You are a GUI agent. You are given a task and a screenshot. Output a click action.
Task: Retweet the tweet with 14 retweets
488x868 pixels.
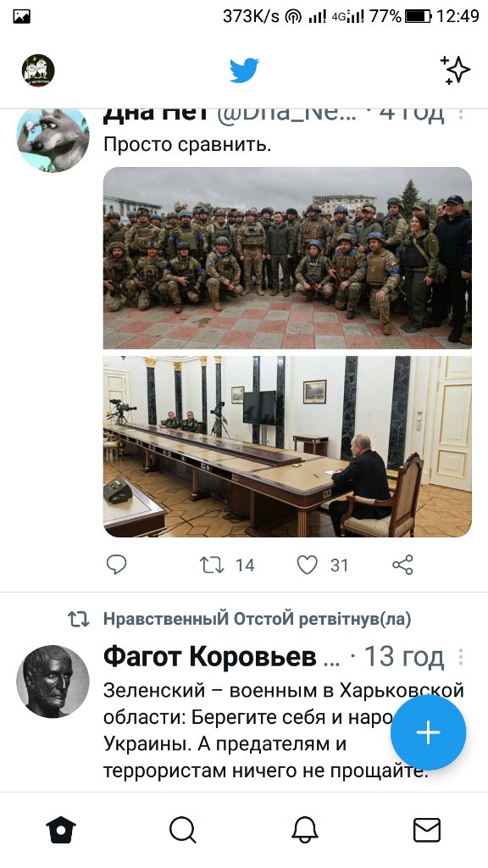[x=211, y=565]
